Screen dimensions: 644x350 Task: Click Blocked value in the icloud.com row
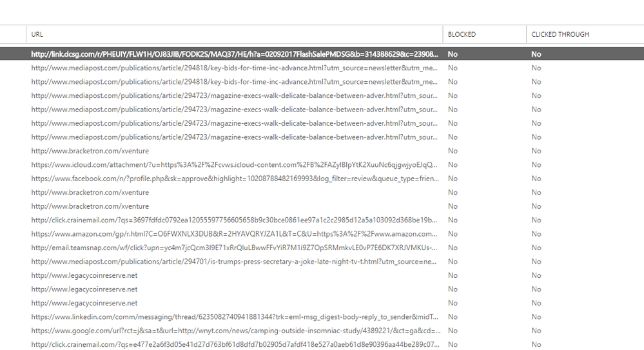(453, 165)
